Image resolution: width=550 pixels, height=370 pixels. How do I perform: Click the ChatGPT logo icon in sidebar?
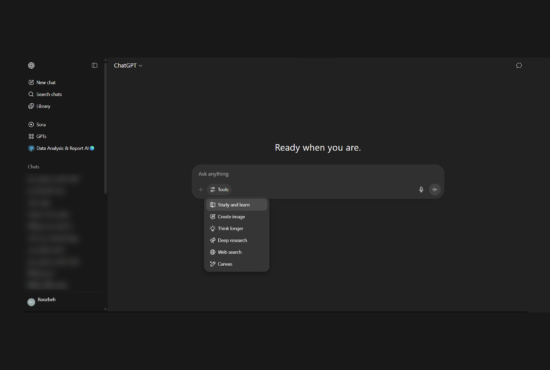coord(31,65)
